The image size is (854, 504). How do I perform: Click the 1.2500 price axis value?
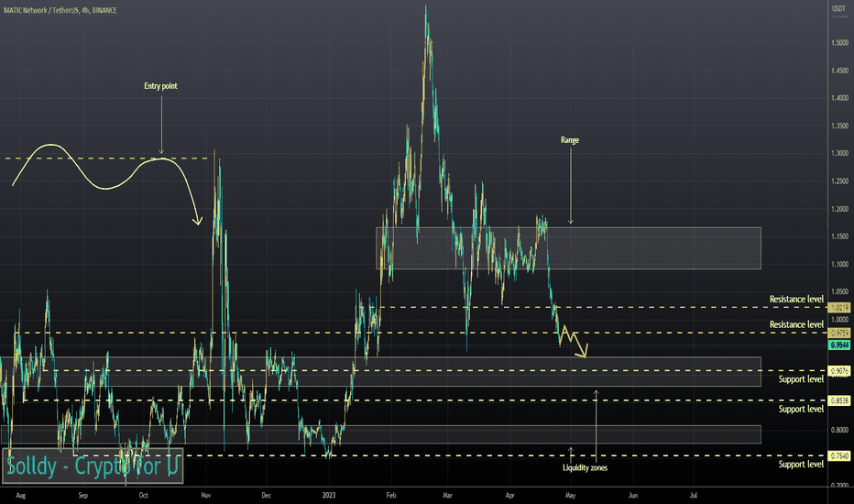840,181
